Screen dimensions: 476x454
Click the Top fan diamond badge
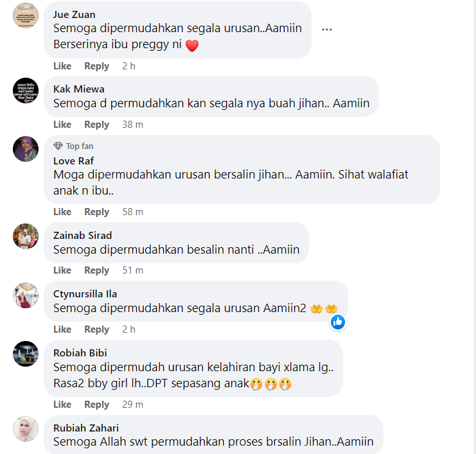pyautogui.click(x=58, y=146)
